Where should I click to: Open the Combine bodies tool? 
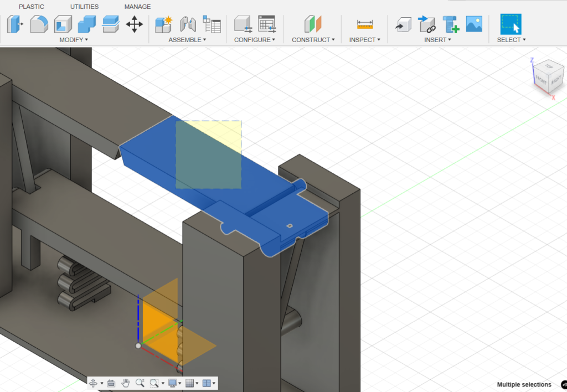pos(87,24)
